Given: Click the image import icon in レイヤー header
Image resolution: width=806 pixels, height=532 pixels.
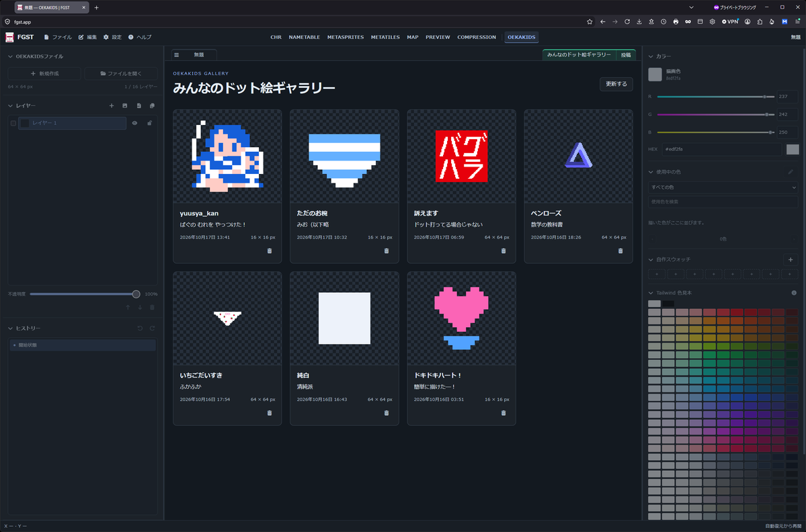Looking at the screenshot, I should coord(125,105).
